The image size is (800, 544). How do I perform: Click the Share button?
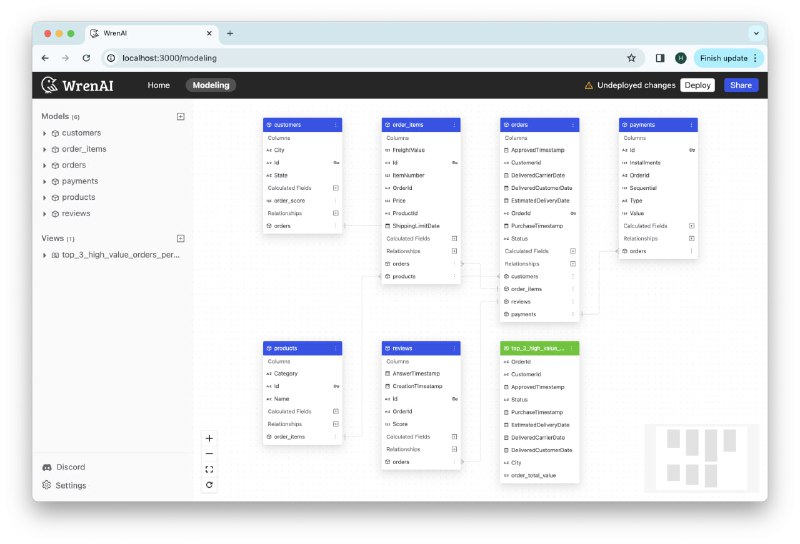(741, 85)
